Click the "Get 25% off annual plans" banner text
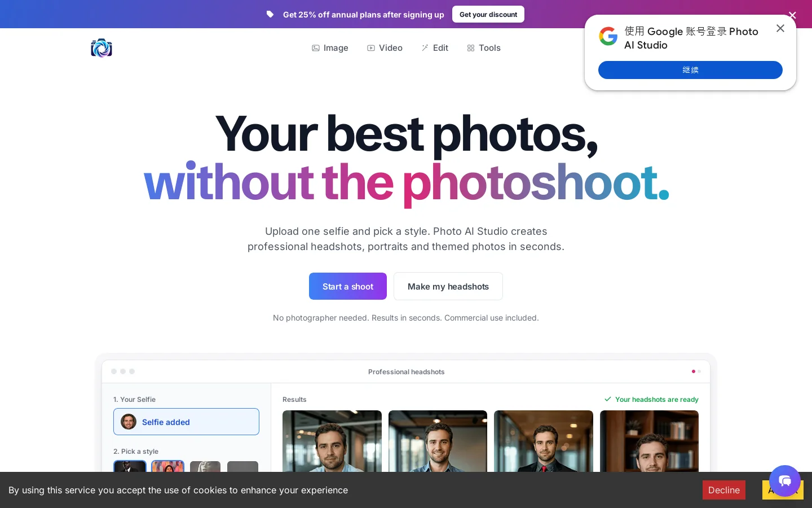The image size is (812, 508). tap(364, 15)
